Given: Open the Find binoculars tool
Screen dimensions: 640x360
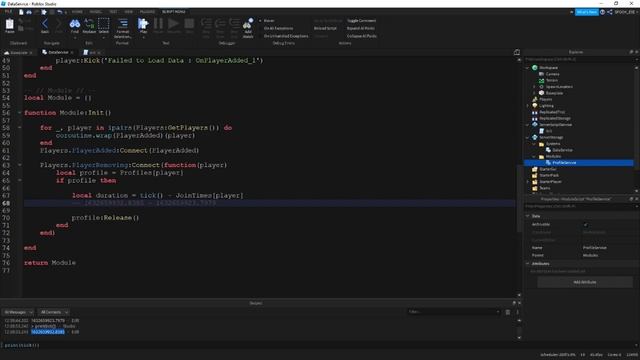Looking at the screenshot, I should [x=75, y=24].
